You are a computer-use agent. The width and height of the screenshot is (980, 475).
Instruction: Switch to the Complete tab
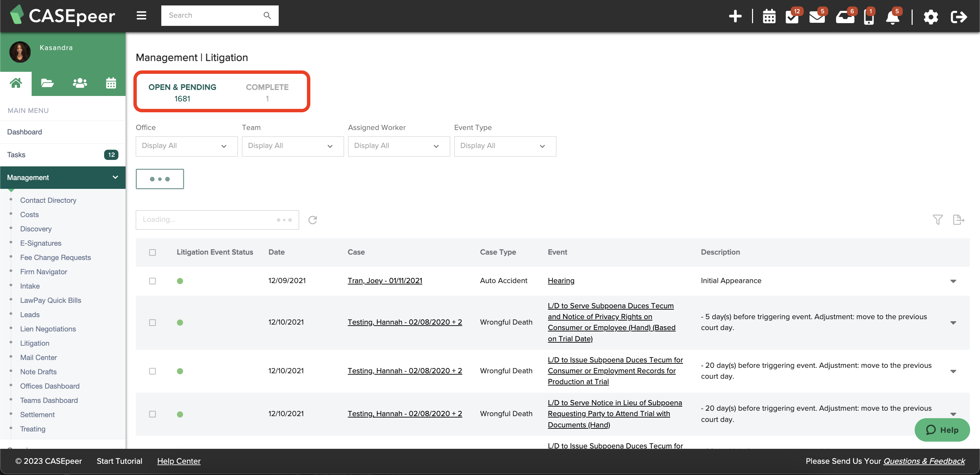(x=267, y=93)
